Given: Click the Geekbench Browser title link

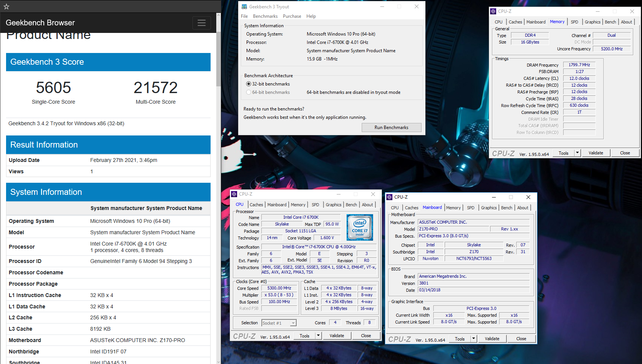Looking at the screenshot, I should [x=40, y=23].
